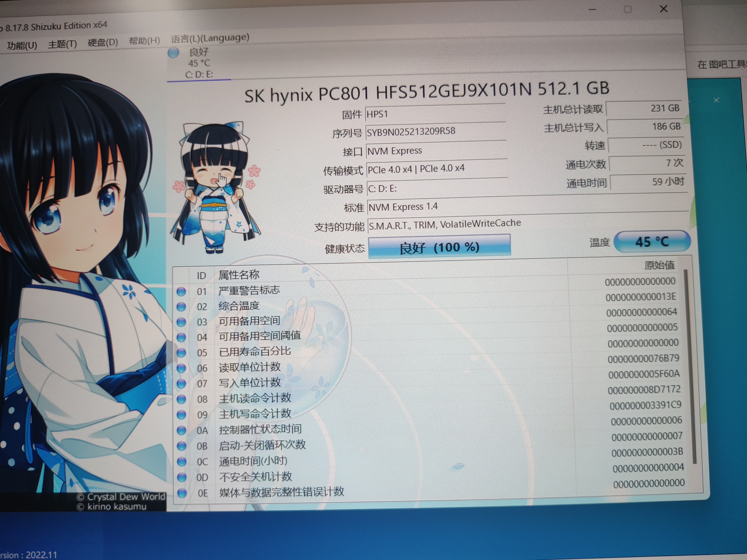
Task: Click the status orb for row 05 已用寿命百分比
Action: [x=181, y=353]
